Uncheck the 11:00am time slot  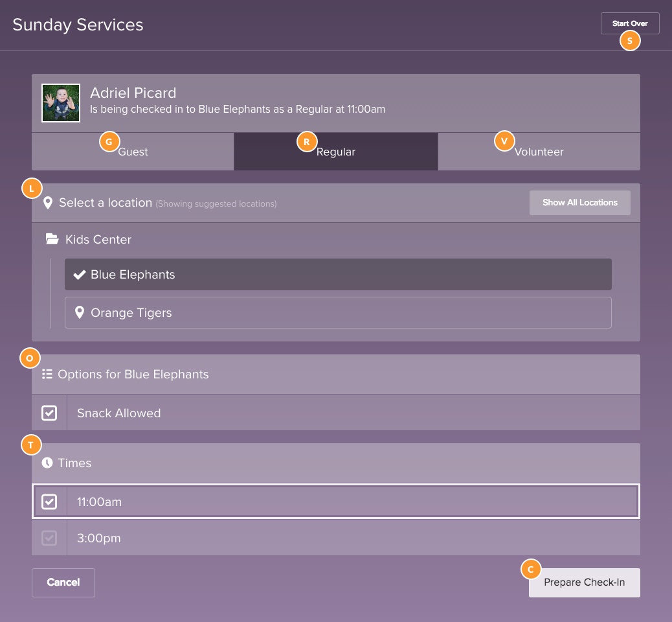tap(49, 501)
